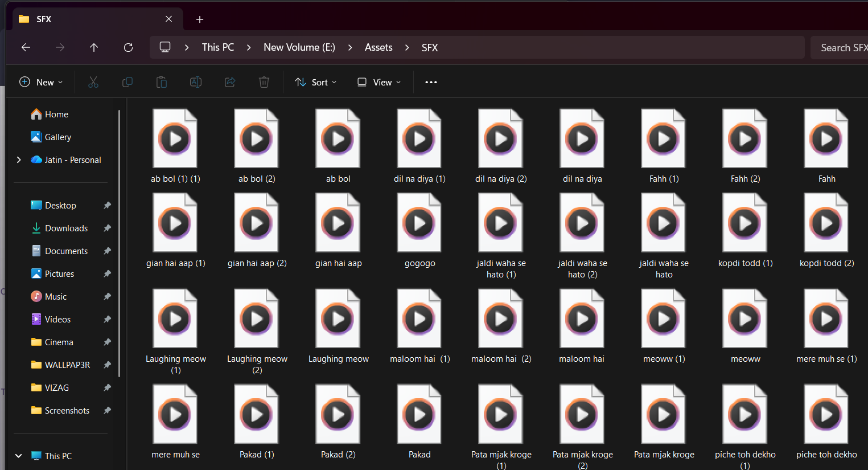Click the Search SFX input field

[840, 47]
